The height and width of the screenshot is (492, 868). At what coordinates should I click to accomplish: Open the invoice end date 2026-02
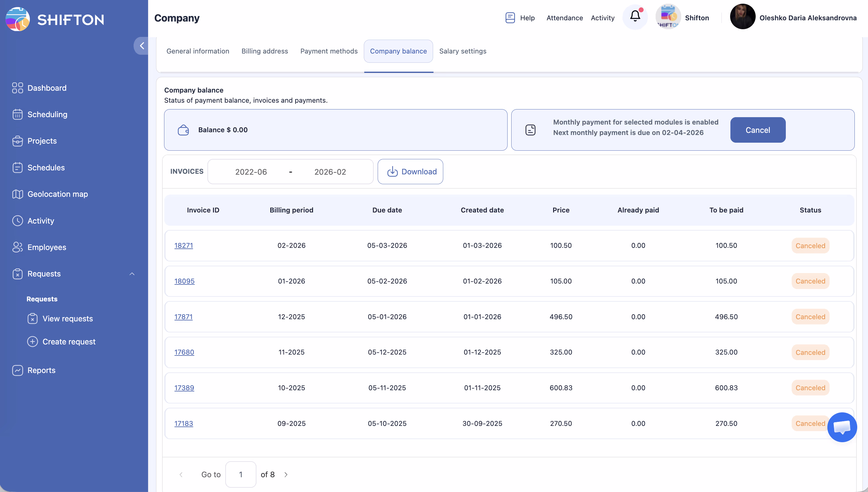pos(330,172)
